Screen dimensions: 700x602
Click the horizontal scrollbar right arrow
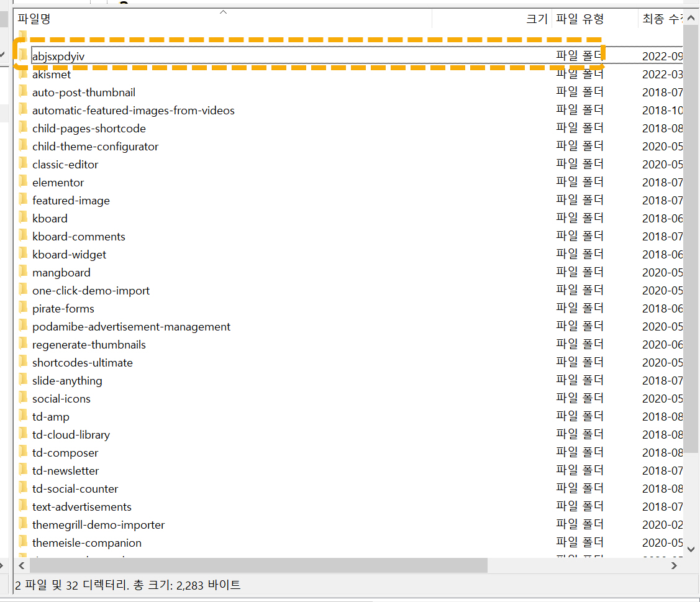pyautogui.click(x=674, y=565)
